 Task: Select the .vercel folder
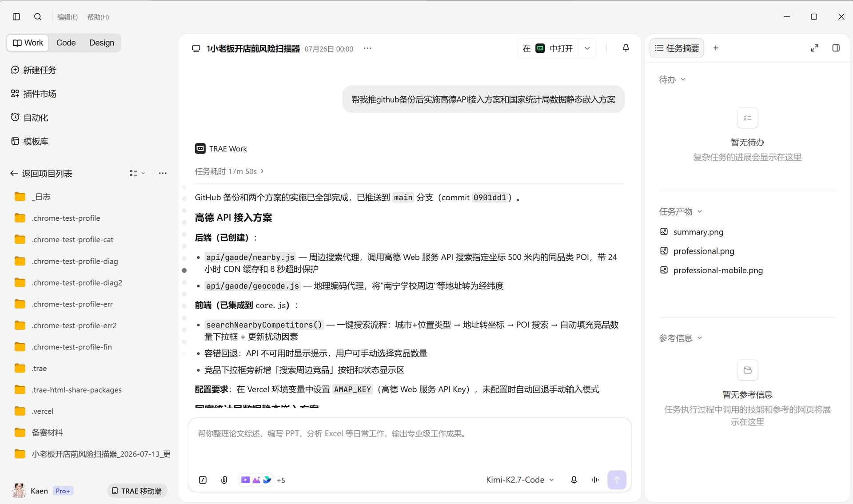click(92, 411)
